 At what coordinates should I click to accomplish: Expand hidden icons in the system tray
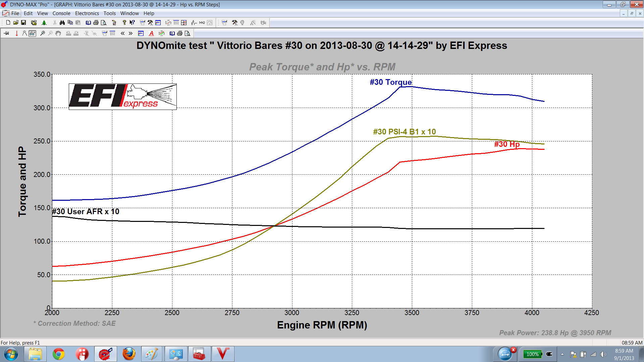563,354
